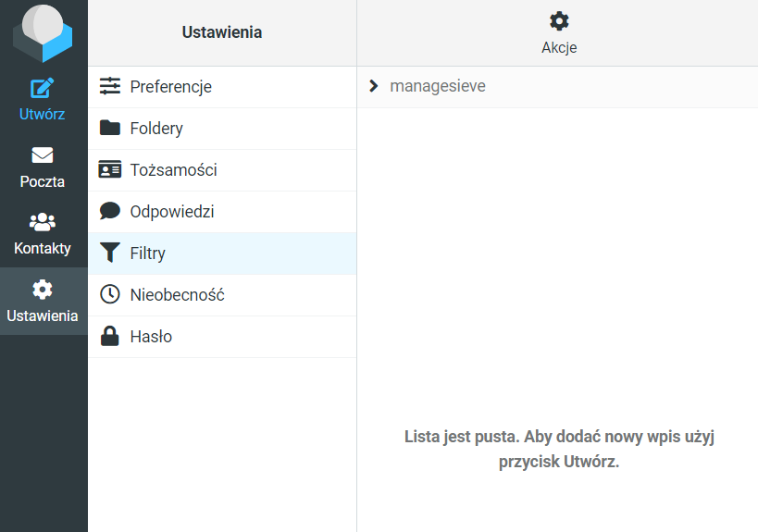Open Poczta via envelope icon
Screen dimensions: 758x532
tap(43, 155)
